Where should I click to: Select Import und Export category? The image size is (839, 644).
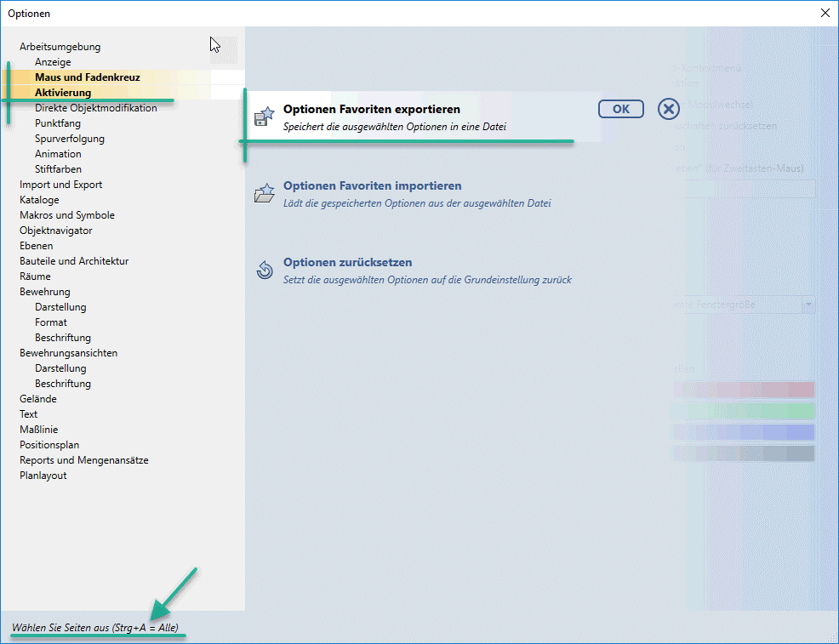60,185
